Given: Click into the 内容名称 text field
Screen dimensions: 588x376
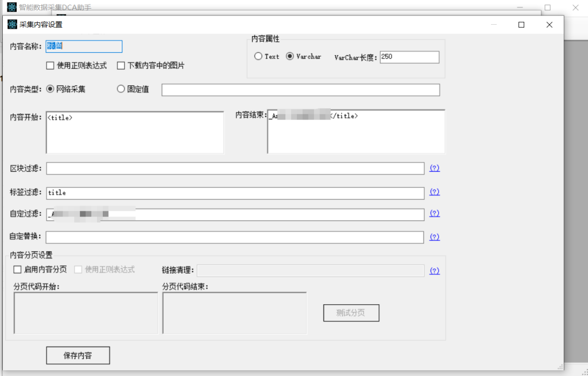Looking at the screenshot, I should pyautogui.click(x=84, y=46).
